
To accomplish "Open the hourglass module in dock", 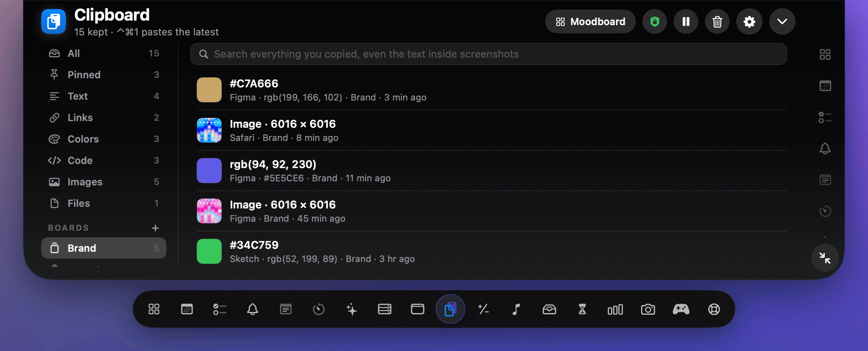I will click(x=582, y=309).
